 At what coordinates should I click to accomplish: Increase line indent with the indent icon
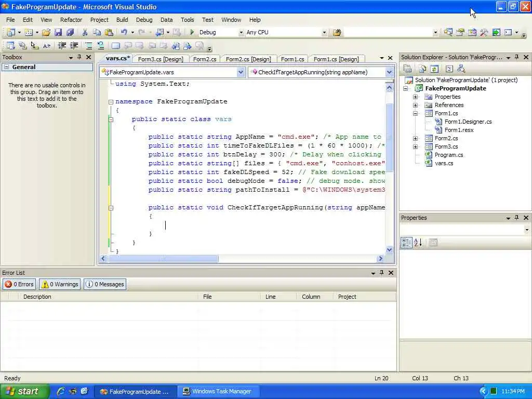pos(74,46)
